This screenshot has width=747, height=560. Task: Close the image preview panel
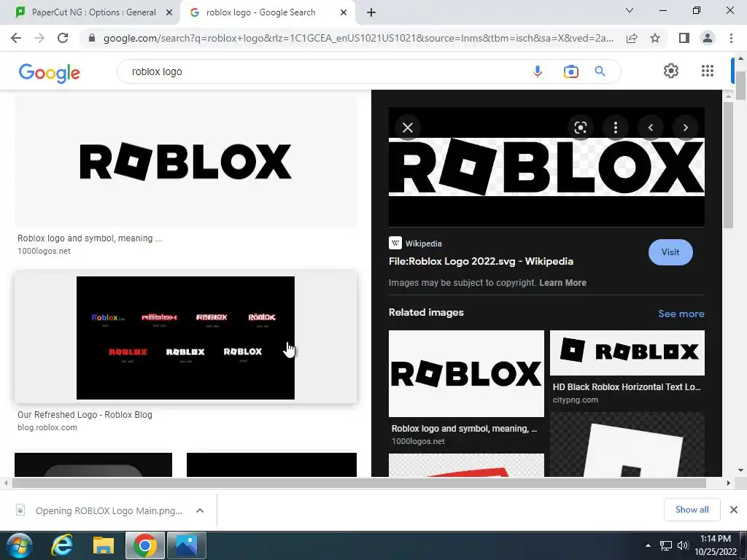click(408, 128)
